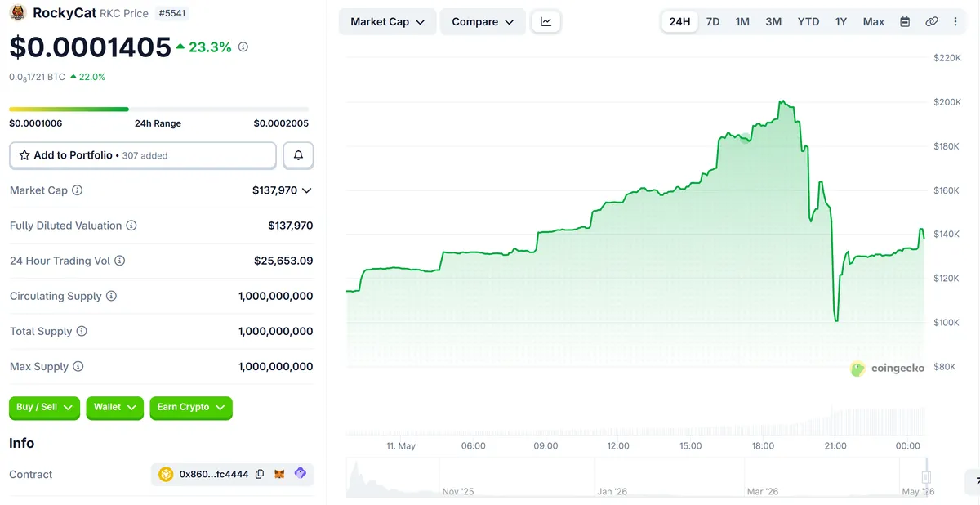This screenshot has width=980, height=505.
Task: Select the YTD time range tab
Action: [808, 22]
